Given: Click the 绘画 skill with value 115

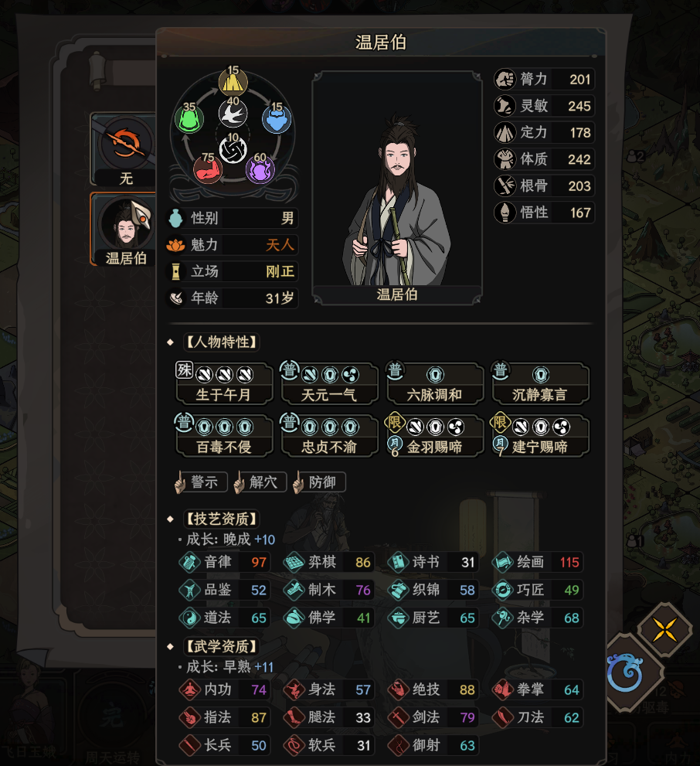Looking at the screenshot, I should 538,562.
